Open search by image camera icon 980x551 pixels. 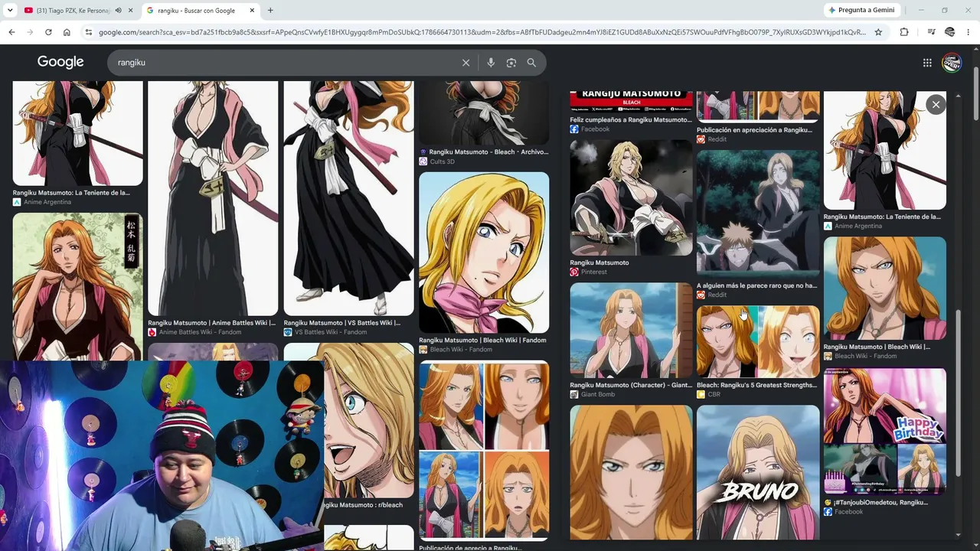(x=511, y=63)
